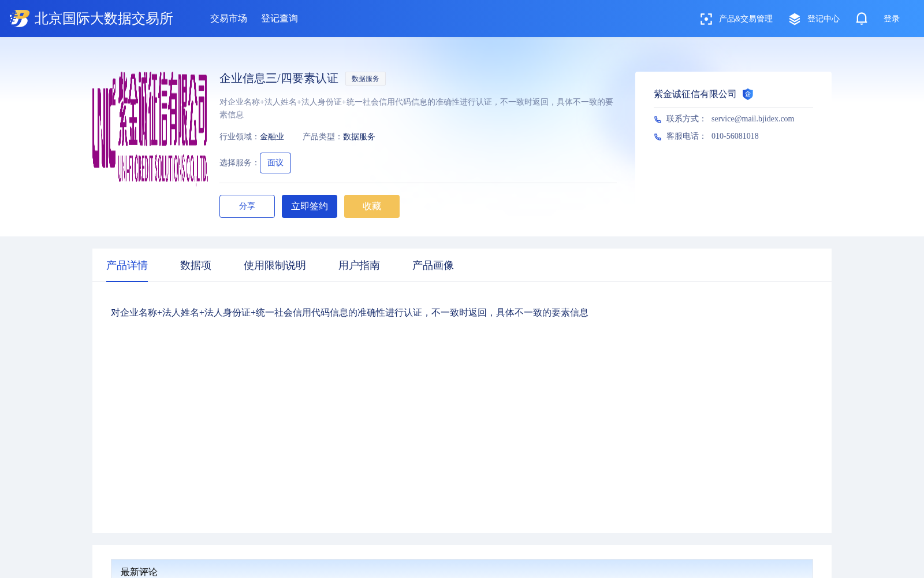Open the 登记查询 menu
Screen dimensions: 924x578
[280, 18]
